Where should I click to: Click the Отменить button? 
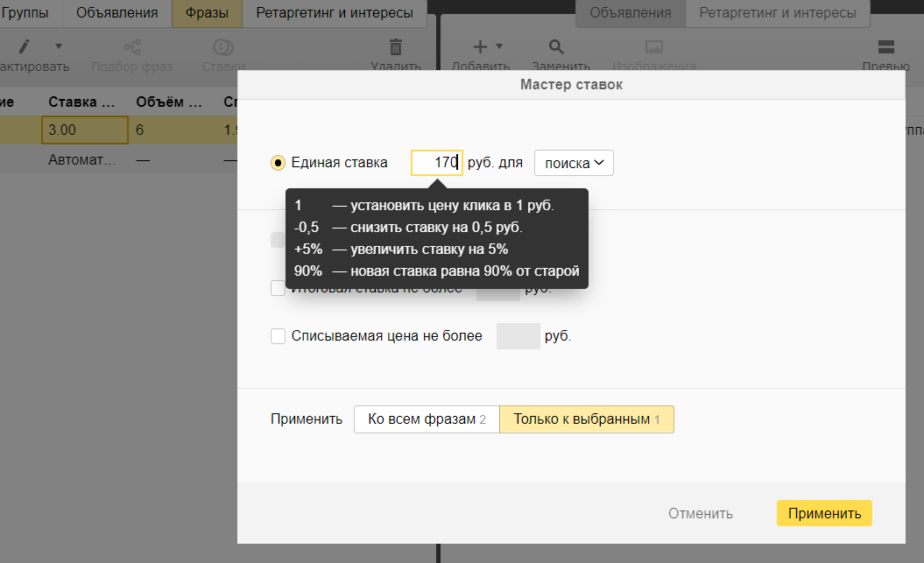tap(701, 514)
